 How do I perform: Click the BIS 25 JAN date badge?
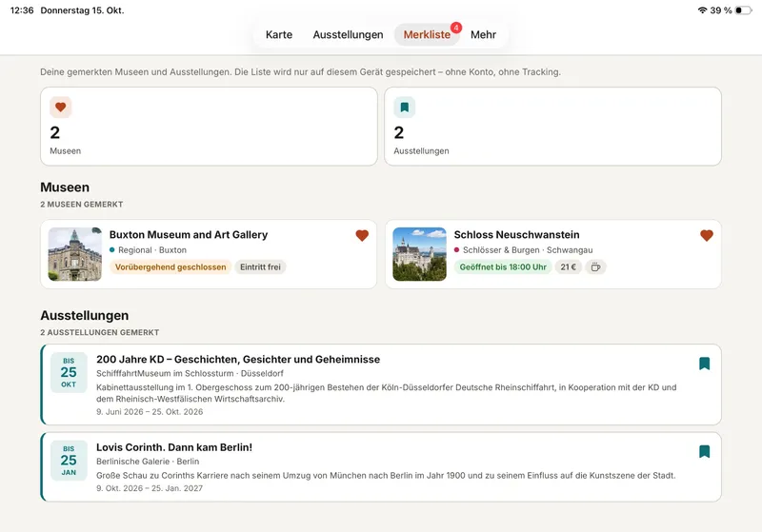69,461
